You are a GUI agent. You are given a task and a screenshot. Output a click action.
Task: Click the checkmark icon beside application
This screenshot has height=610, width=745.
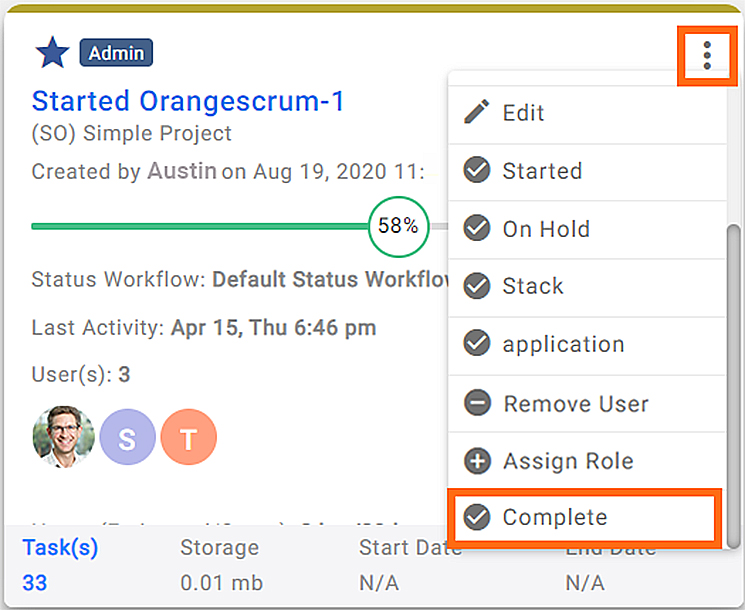point(477,343)
